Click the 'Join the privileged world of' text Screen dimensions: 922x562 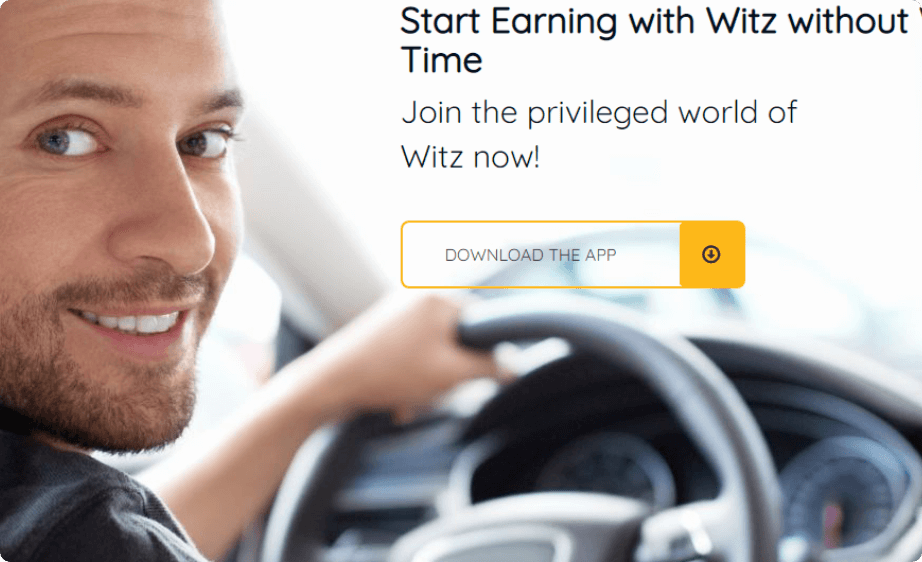[599, 112]
